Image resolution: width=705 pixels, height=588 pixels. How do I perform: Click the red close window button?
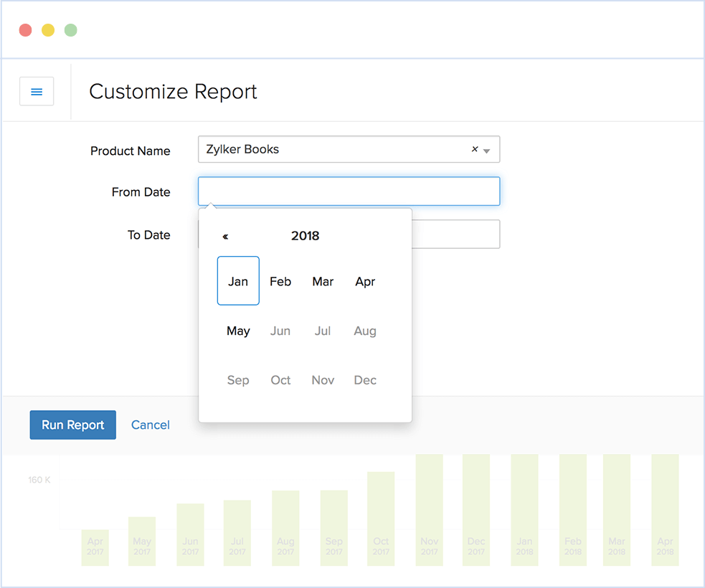[x=25, y=30]
